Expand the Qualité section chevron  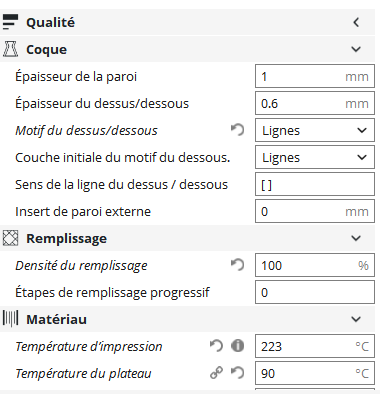(x=356, y=22)
